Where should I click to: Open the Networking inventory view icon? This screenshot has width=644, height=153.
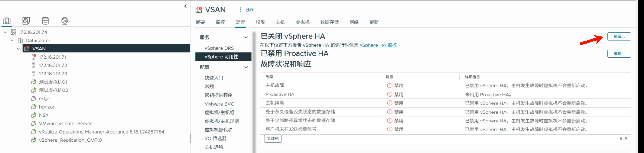point(65,21)
